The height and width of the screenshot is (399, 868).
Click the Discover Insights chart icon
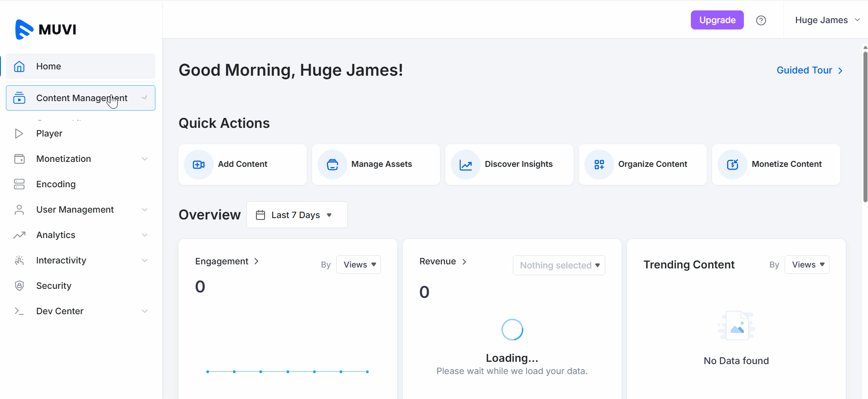[466, 165]
